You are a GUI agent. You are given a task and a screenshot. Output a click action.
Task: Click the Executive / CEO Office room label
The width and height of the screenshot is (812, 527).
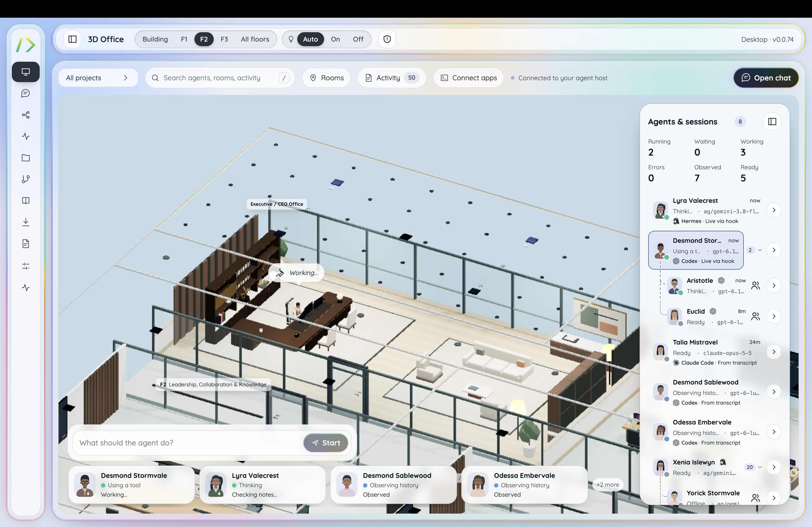click(x=277, y=204)
